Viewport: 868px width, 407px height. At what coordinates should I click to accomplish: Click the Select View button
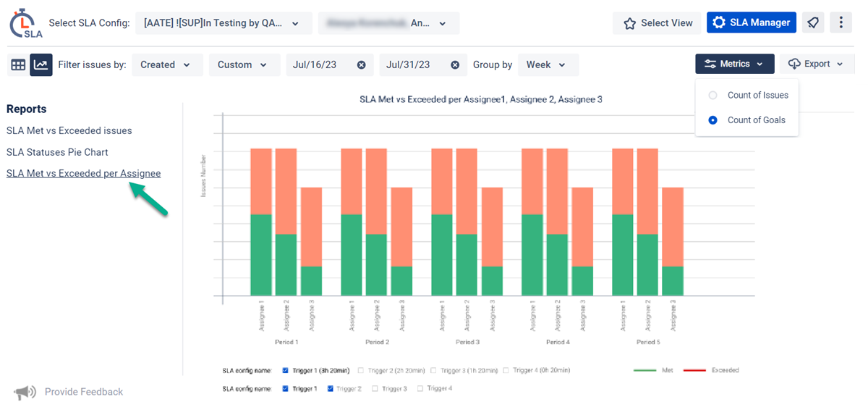[x=658, y=23]
